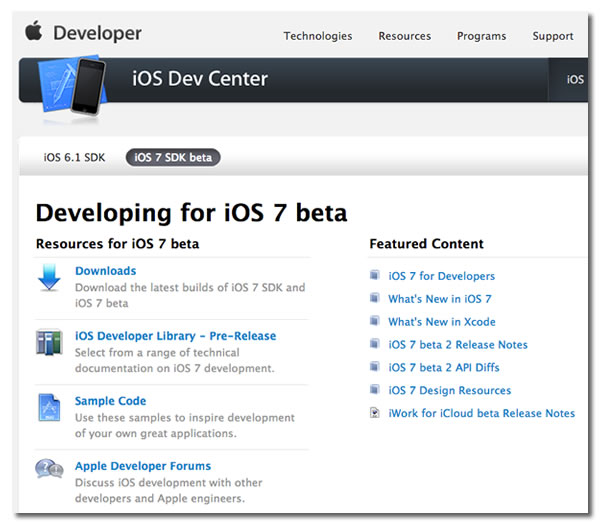Click the Apple logo icon
Viewport: 600px width, 523px height.
pyautogui.click(x=34, y=31)
